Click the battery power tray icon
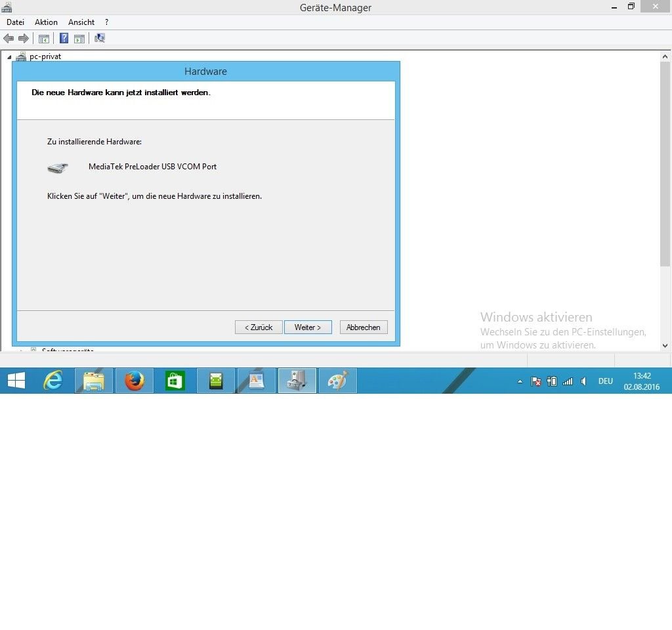 pos(552,381)
